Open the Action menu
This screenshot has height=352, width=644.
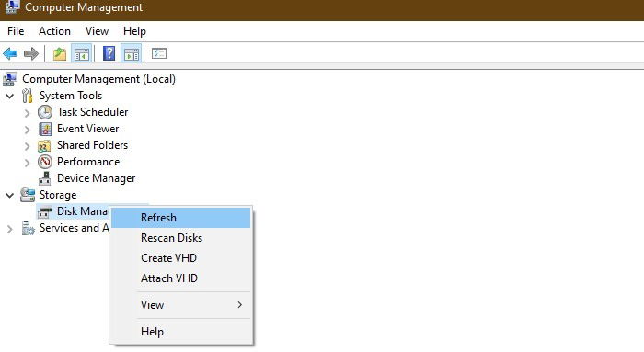click(54, 31)
